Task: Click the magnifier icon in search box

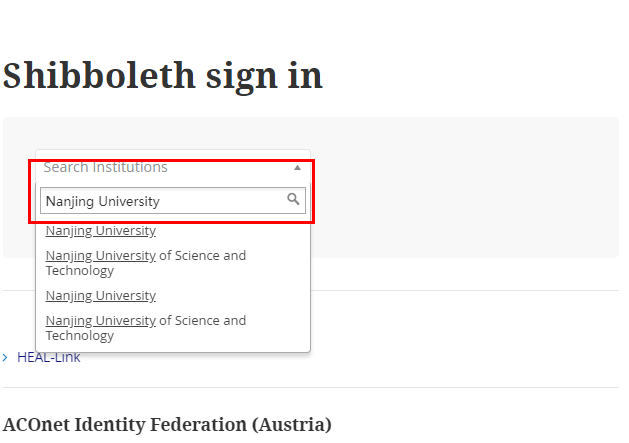Action: [x=293, y=200]
